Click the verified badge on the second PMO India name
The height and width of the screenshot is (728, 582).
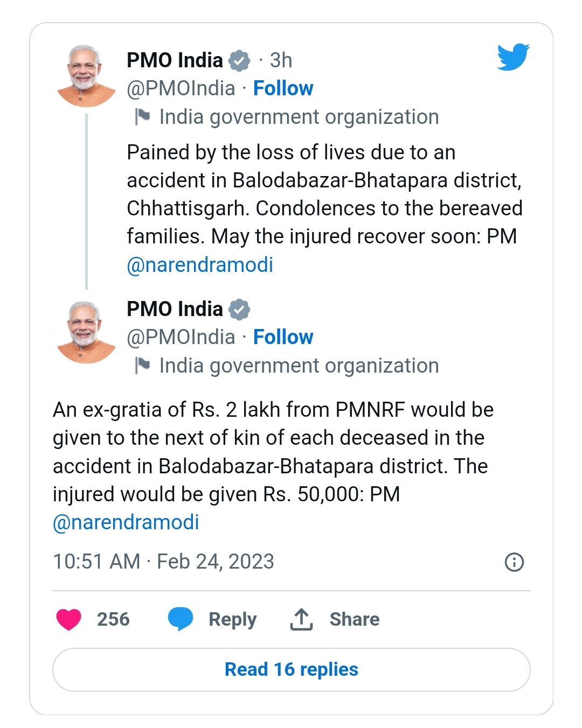pyautogui.click(x=239, y=309)
